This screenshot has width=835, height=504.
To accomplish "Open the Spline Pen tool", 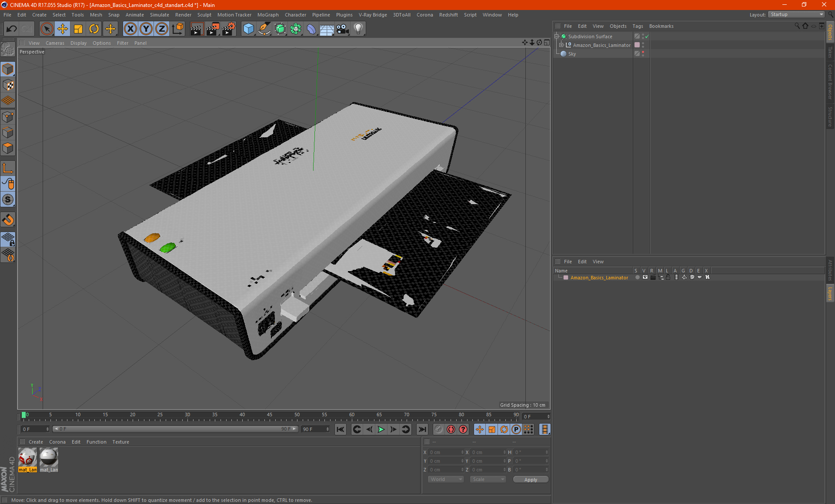I will [x=264, y=29].
